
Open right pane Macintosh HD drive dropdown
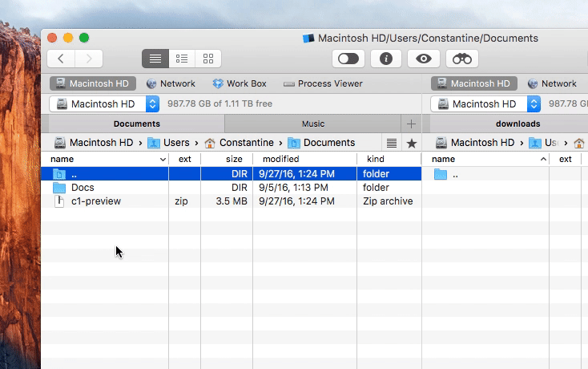pyautogui.click(x=485, y=104)
